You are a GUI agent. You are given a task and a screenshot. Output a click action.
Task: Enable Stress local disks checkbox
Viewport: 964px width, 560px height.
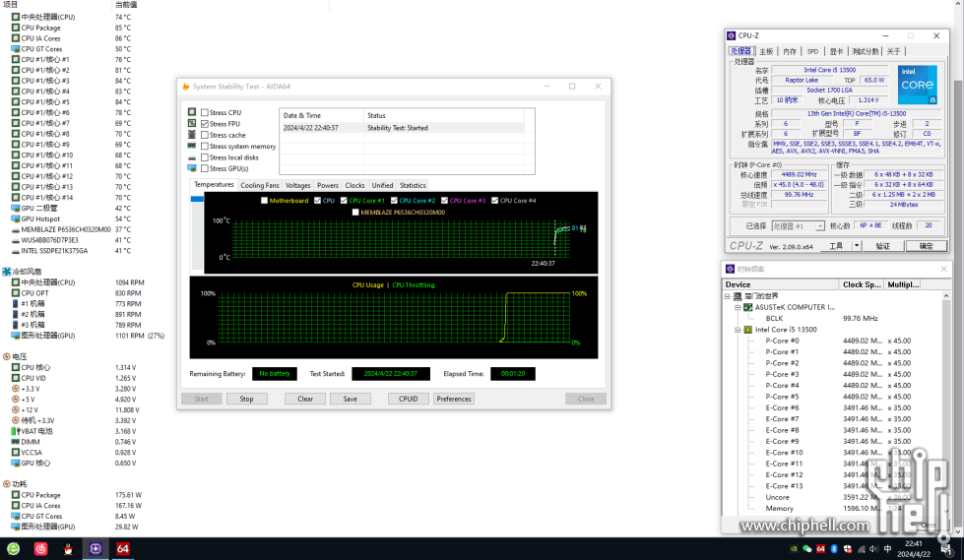[205, 158]
